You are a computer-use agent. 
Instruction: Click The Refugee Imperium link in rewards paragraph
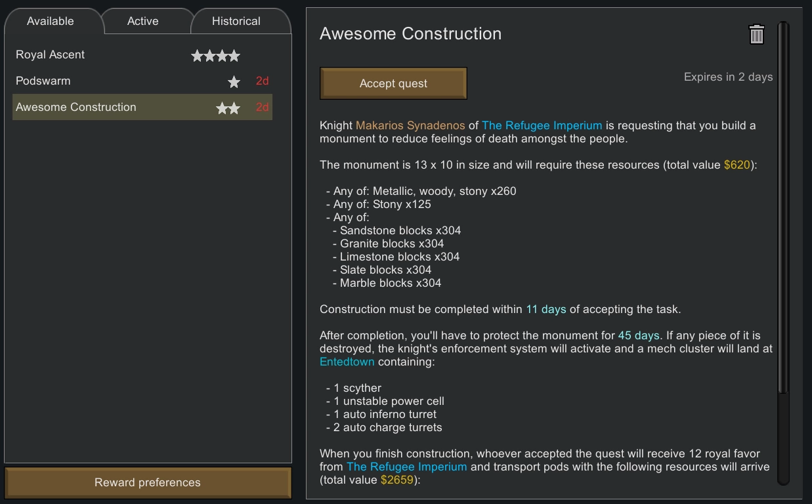[x=407, y=467]
